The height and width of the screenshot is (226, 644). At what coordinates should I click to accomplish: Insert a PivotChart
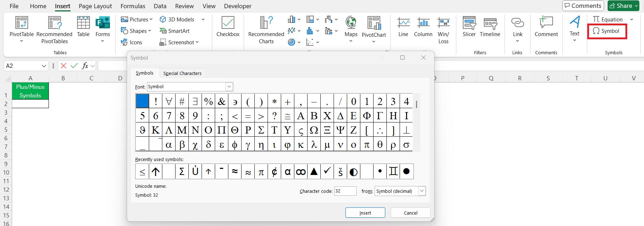point(374,29)
